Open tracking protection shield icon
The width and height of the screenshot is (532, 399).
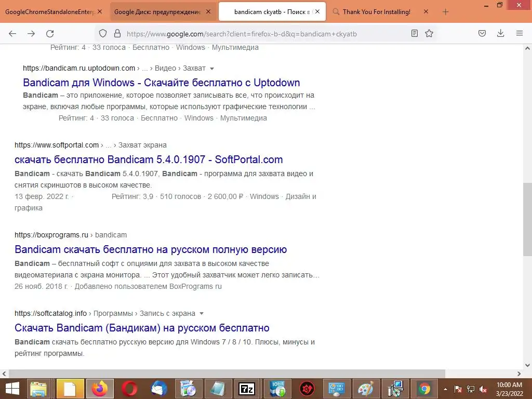[x=103, y=33]
